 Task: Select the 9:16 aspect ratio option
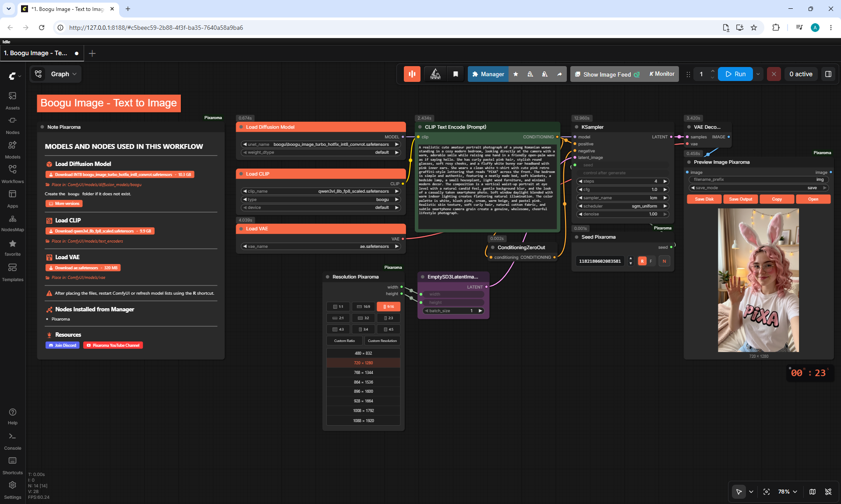[389, 307]
